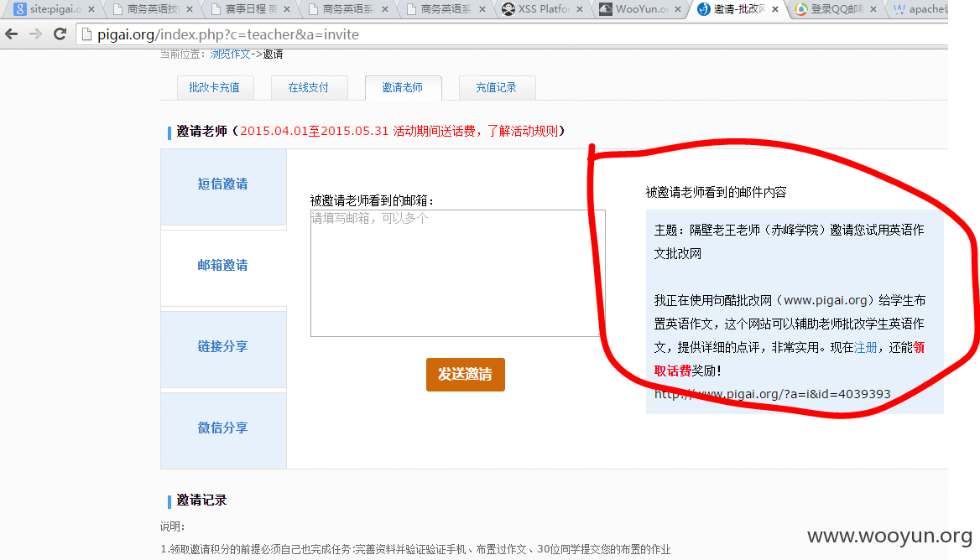This screenshot has width=980, height=560.
Task: Go back with the browser back arrow
Action: click(11, 34)
